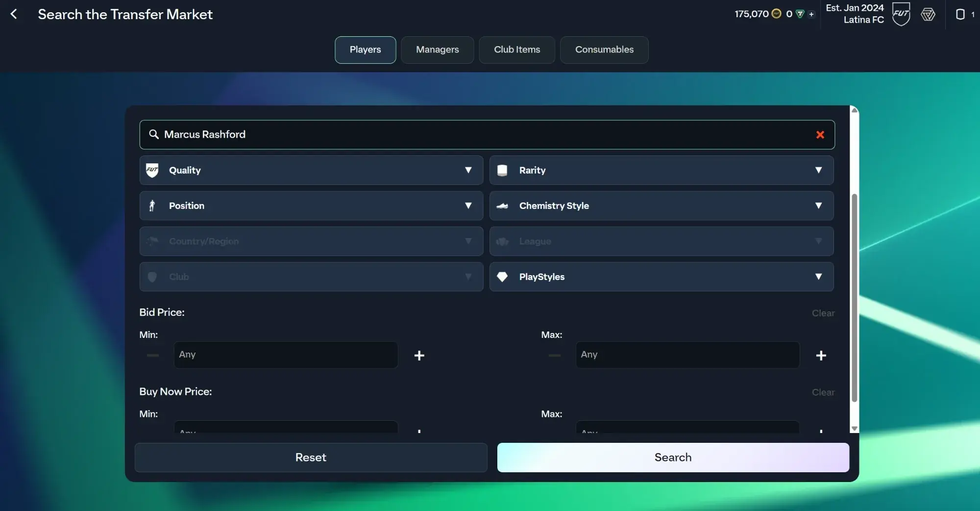Decrease Bid Price maximum with minus
980x511 pixels.
pyautogui.click(x=555, y=356)
